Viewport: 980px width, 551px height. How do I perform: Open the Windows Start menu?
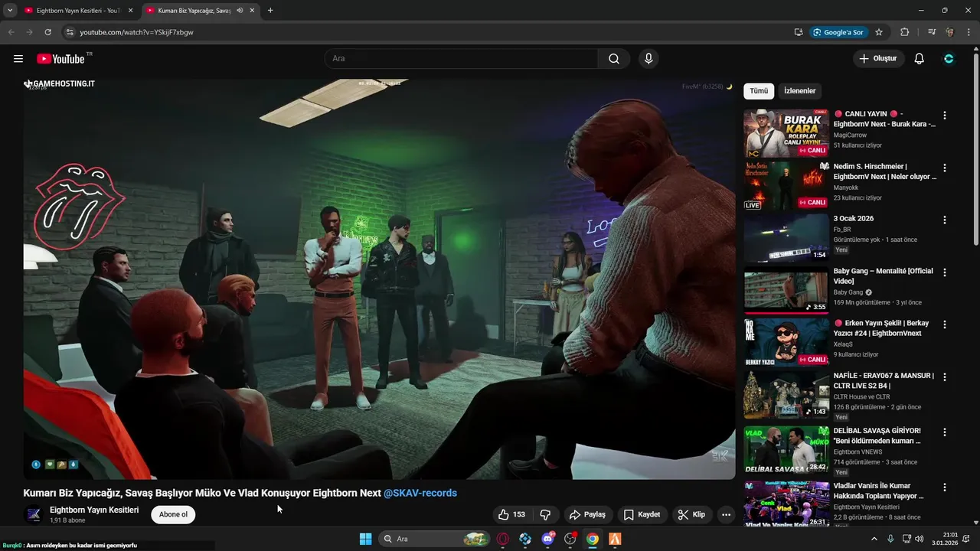pos(365,539)
